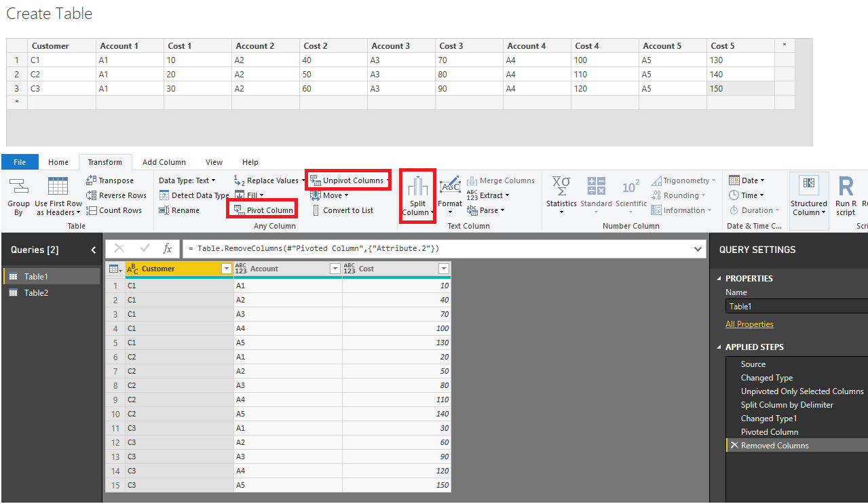Open the Customer column filter dropdown
868x504 pixels.
point(227,269)
